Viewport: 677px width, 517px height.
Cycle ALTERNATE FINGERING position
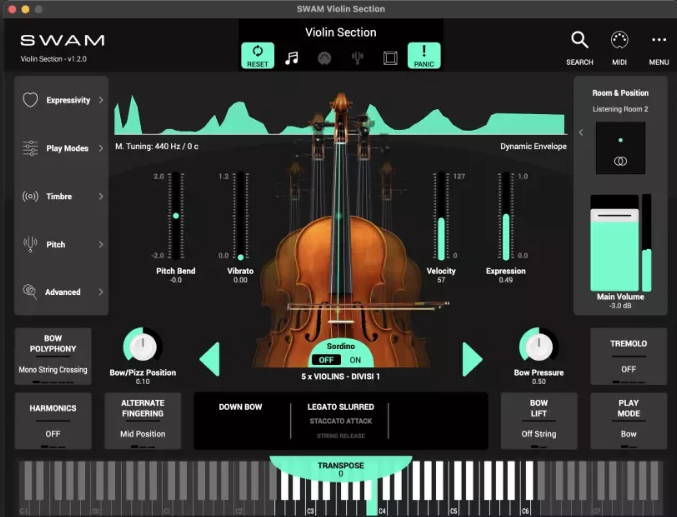[x=143, y=421]
